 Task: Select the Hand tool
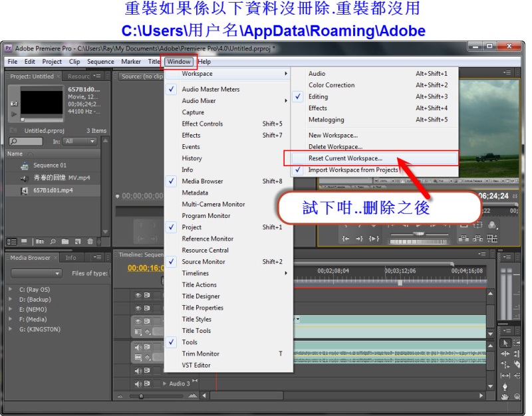point(505,397)
